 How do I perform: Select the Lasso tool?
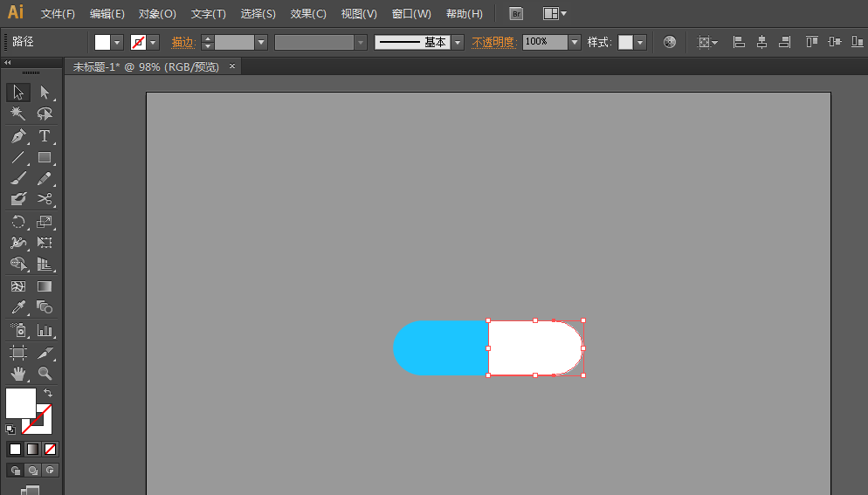[x=45, y=113]
